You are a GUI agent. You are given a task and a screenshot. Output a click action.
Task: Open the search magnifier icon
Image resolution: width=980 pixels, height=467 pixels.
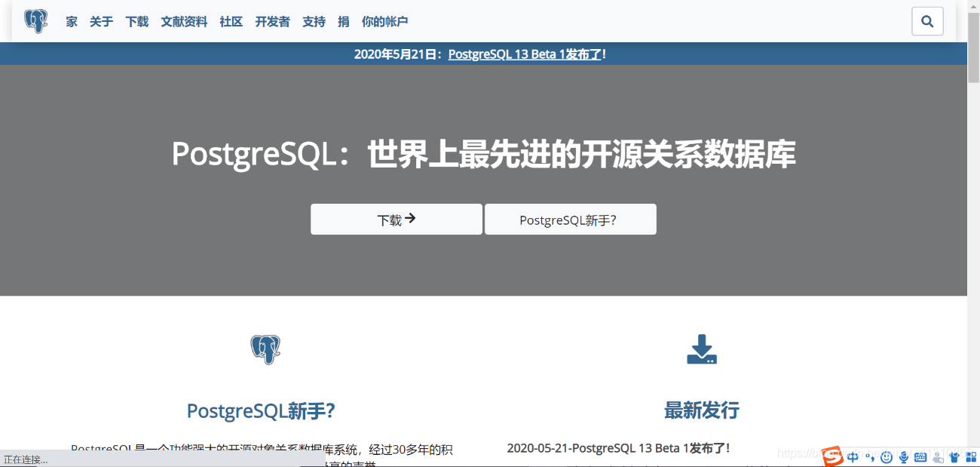(x=927, y=21)
